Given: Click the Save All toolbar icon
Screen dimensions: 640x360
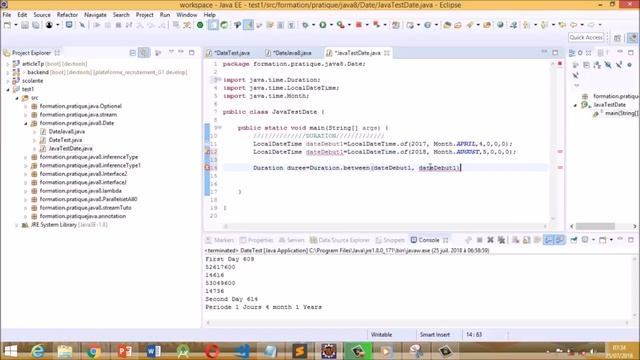Looking at the screenshot, I should coord(36,25).
